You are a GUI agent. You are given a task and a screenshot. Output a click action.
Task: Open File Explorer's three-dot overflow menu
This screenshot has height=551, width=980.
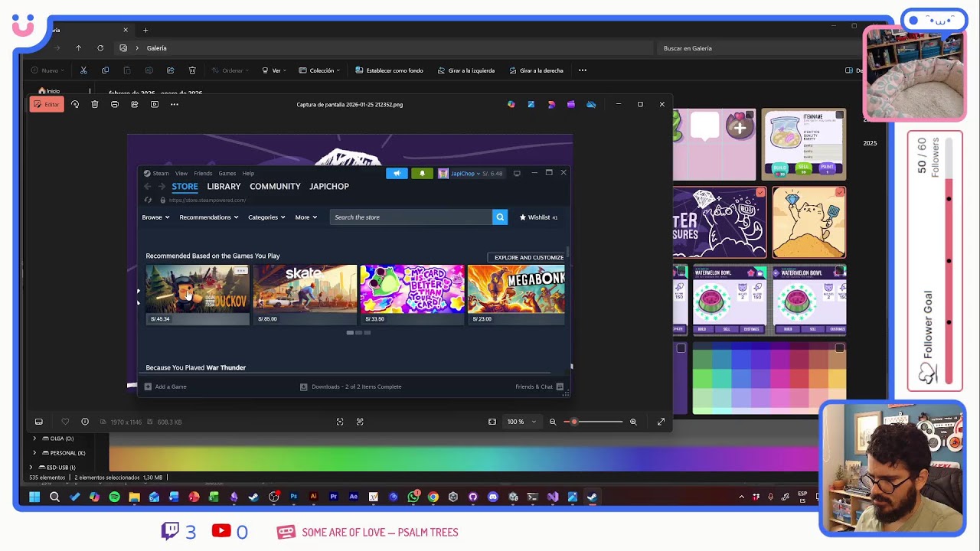(583, 70)
